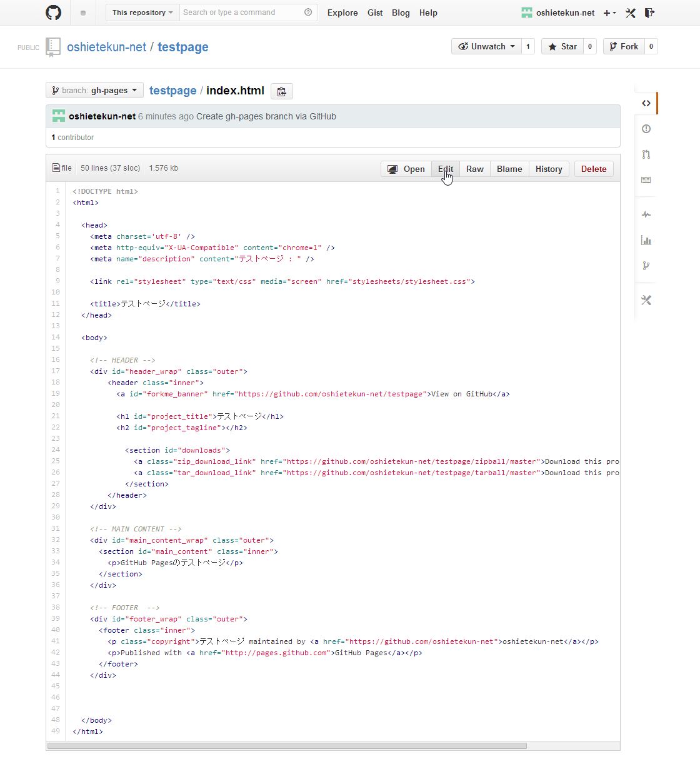Open Help in the top navigation

pos(428,13)
